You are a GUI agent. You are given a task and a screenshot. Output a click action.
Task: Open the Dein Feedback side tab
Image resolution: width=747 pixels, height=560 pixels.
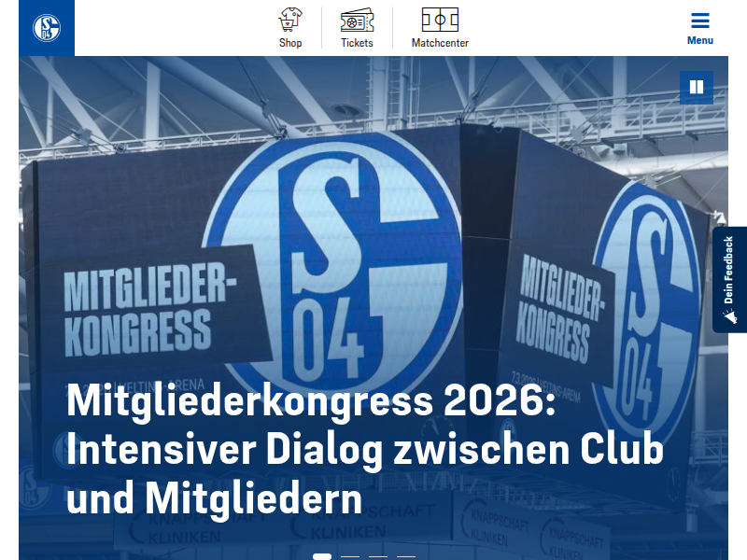(729, 279)
